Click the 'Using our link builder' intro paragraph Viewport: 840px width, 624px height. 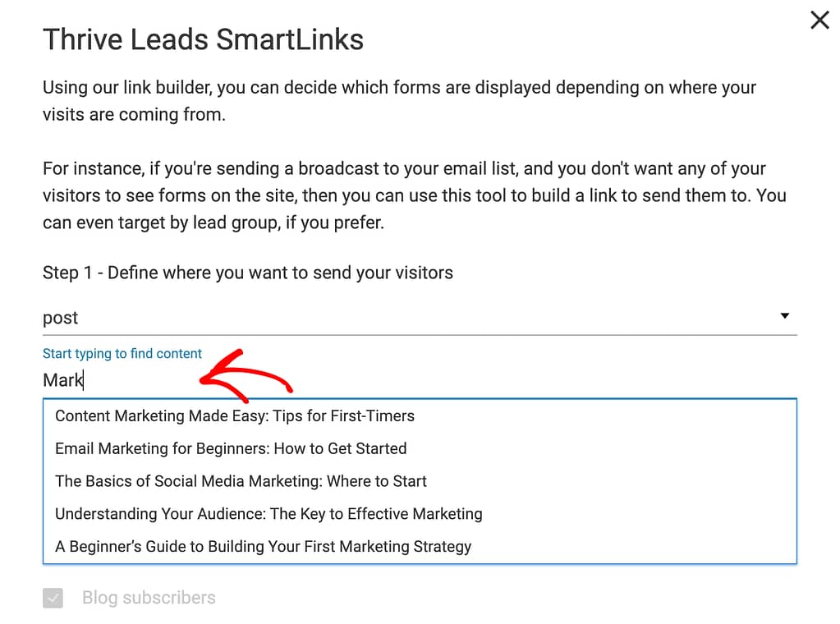399,101
